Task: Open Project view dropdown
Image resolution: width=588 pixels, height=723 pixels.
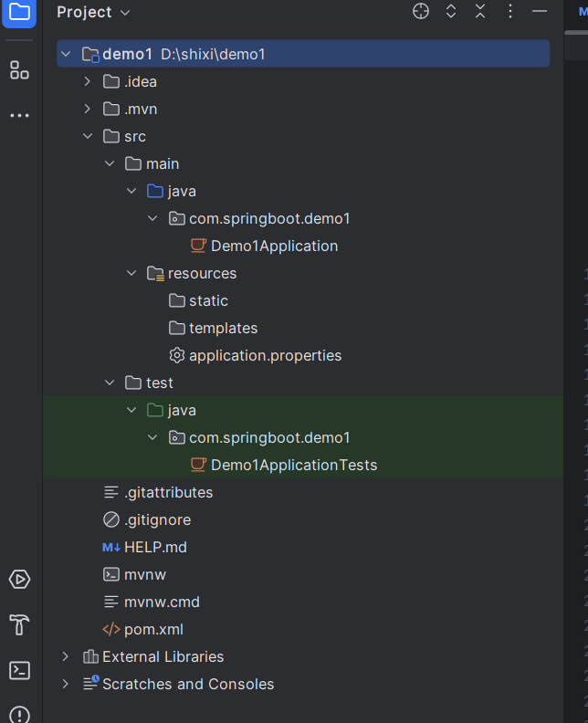Action: pos(93,12)
